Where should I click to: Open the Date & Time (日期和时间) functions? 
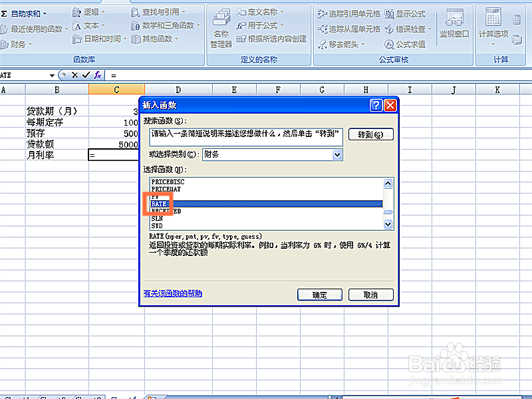pyautogui.click(x=99, y=39)
